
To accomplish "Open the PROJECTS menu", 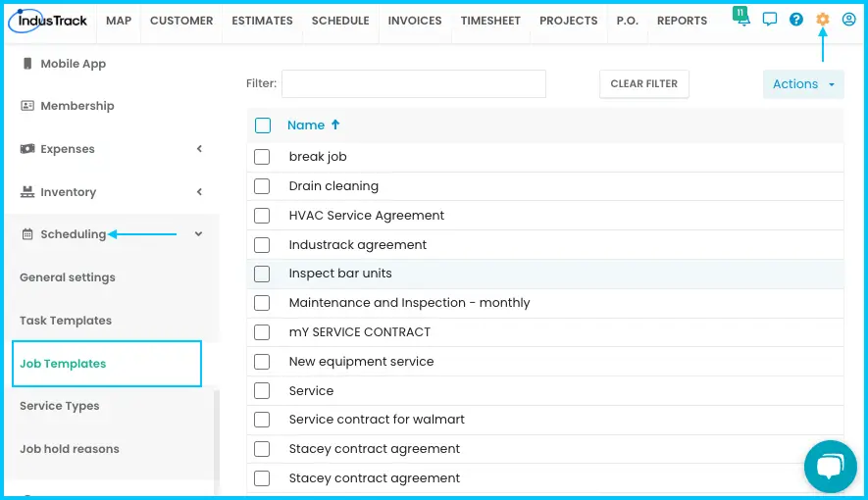I will pos(569,21).
